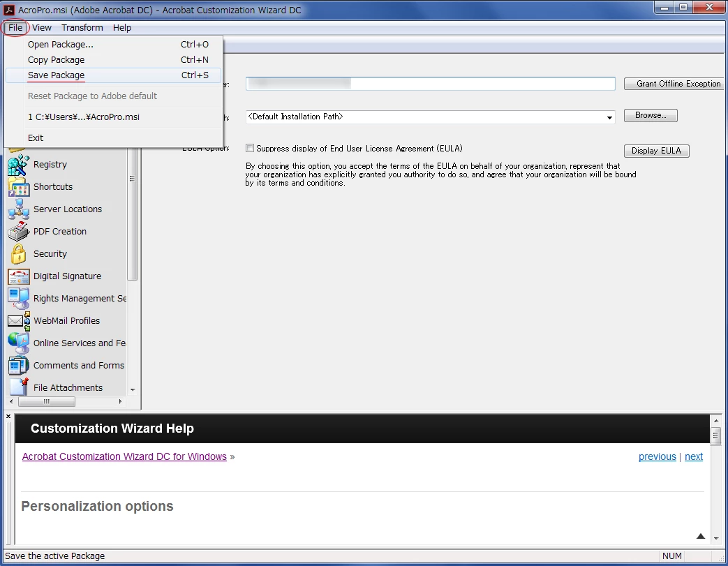Click the File Attachments pin icon
The width and height of the screenshot is (728, 566).
click(x=19, y=387)
